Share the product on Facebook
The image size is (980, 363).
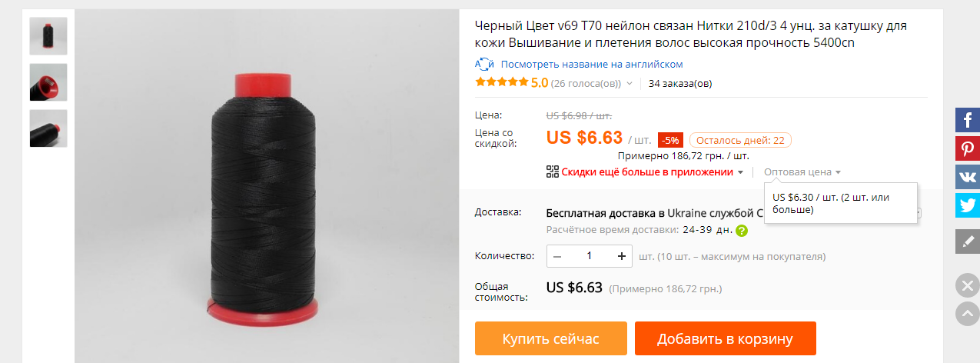968,121
